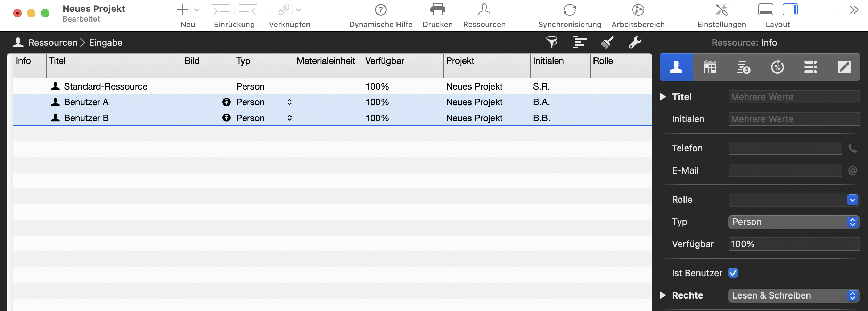Open the Synchronisierung toolbar item
Viewport: 868px width, 311px height.
570,10
